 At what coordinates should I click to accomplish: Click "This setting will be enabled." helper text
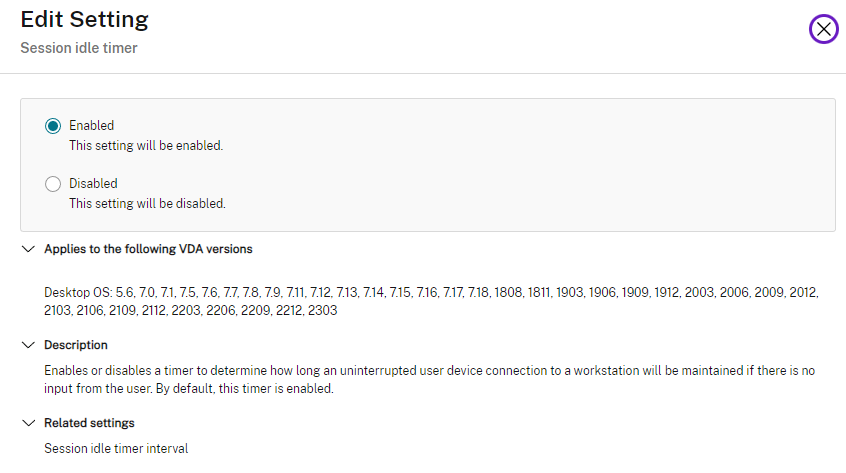coord(146,146)
